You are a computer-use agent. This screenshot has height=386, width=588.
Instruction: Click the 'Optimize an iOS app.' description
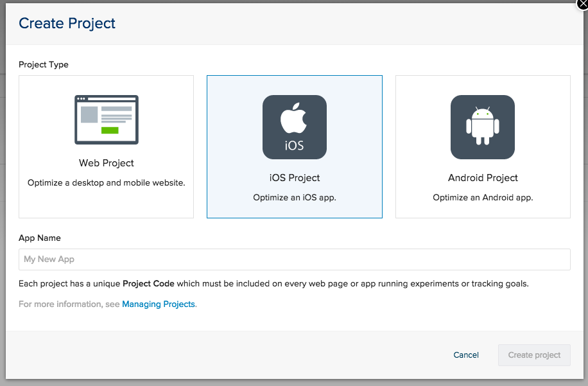click(x=294, y=198)
